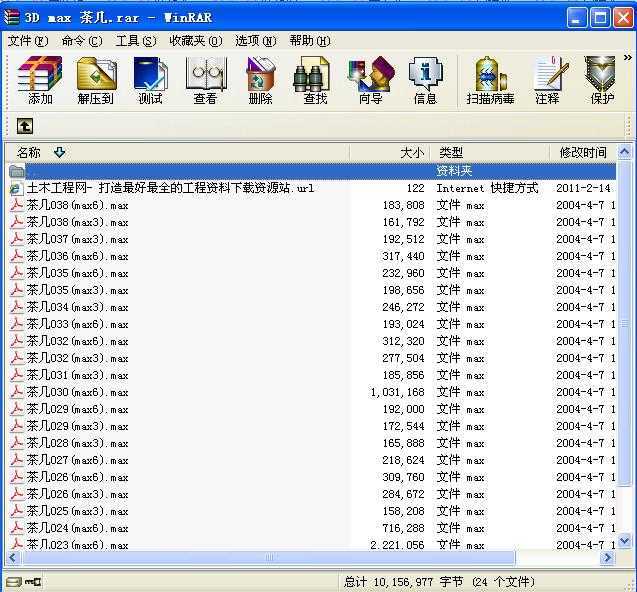Image resolution: width=637 pixels, height=592 pixels.
Task: Click the WinRAR title bar icon
Action: tap(11, 17)
